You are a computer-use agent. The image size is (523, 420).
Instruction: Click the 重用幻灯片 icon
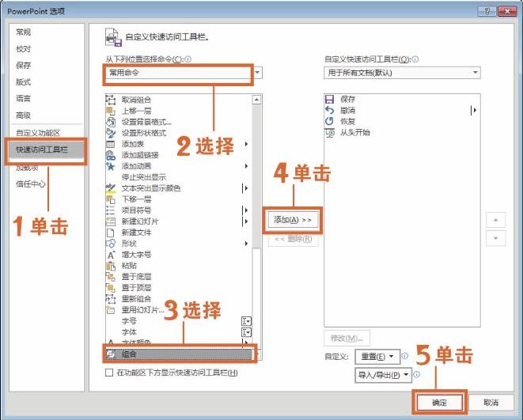[111, 310]
